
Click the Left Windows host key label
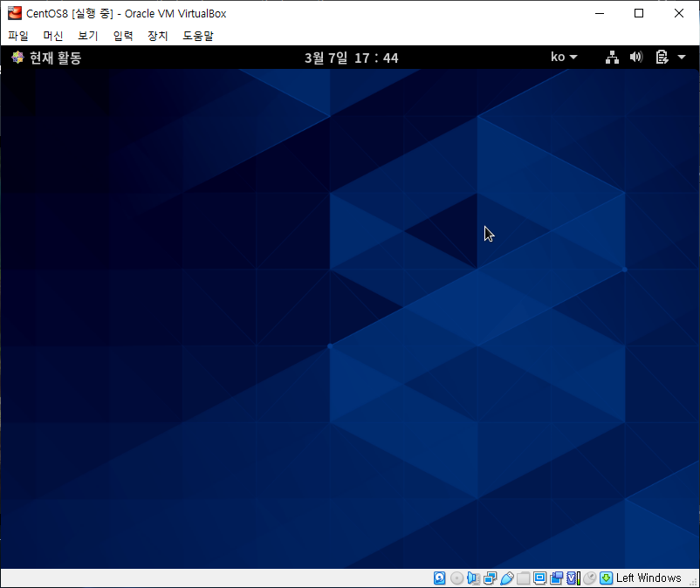[x=649, y=578]
